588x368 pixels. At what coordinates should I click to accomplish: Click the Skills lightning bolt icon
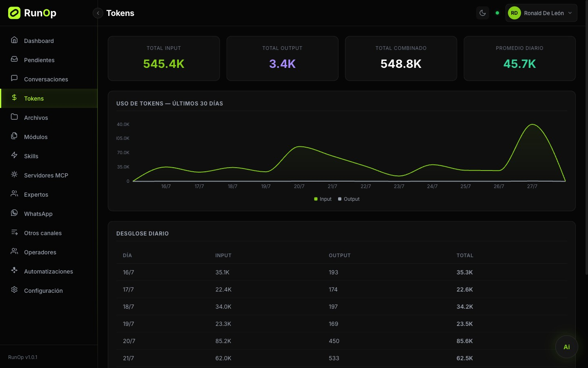[14, 155]
